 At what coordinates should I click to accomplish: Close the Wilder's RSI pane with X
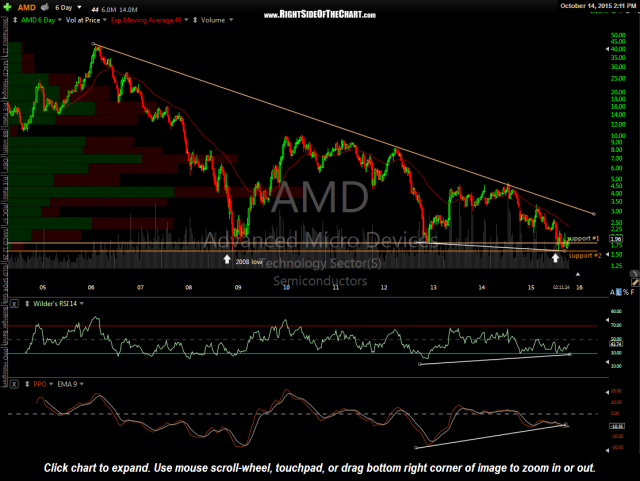[x=14, y=304]
